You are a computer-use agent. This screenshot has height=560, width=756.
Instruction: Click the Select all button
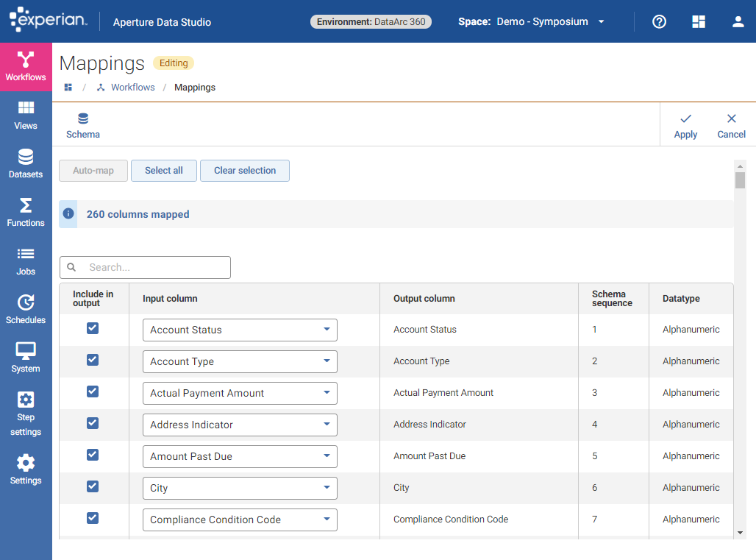click(x=164, y=171)
